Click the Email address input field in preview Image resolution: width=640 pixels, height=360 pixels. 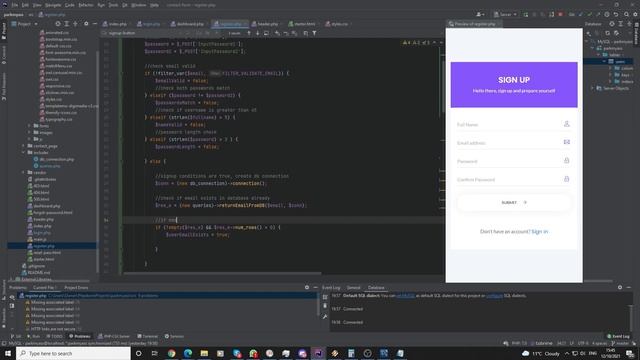click(514, 142)
